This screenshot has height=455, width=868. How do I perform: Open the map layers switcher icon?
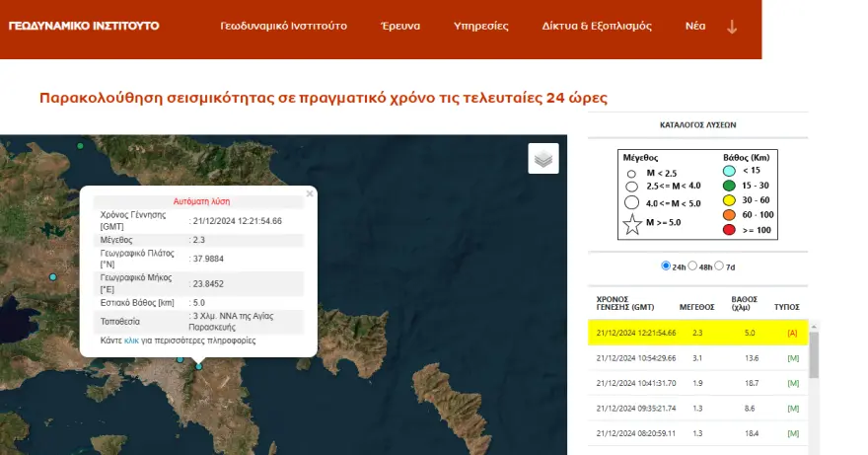coord(543,158)
